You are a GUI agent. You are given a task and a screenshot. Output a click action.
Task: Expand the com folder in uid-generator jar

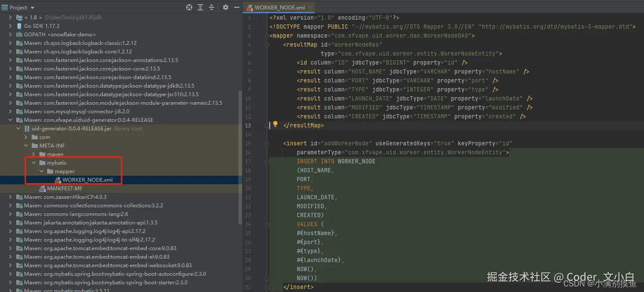pyautogui.click(x=26, y=137)
